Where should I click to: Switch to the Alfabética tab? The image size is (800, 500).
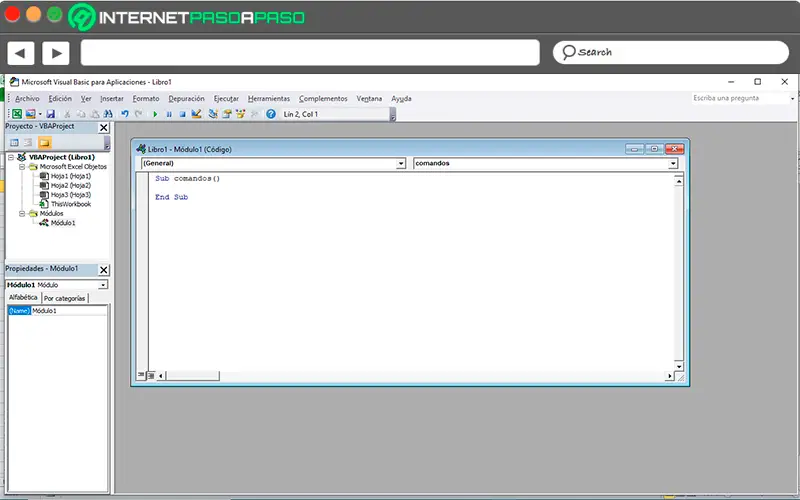click(23, 297)
